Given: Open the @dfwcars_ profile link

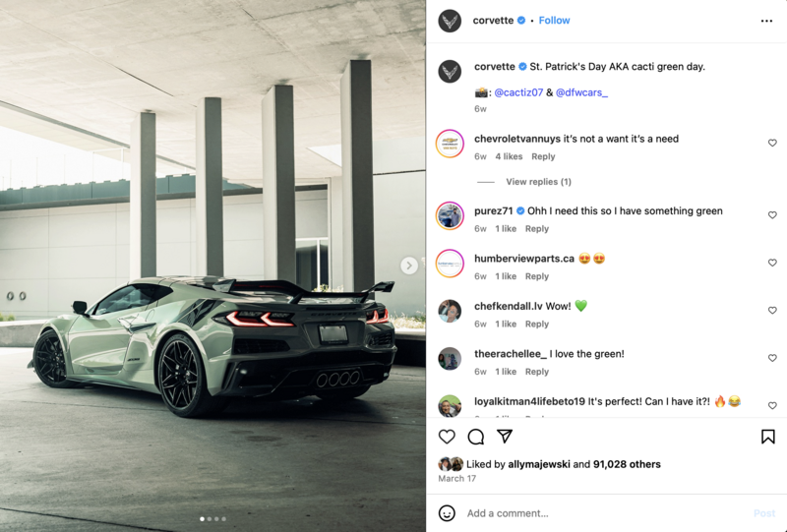Looking at the screenshot, I should pos(581,92).
